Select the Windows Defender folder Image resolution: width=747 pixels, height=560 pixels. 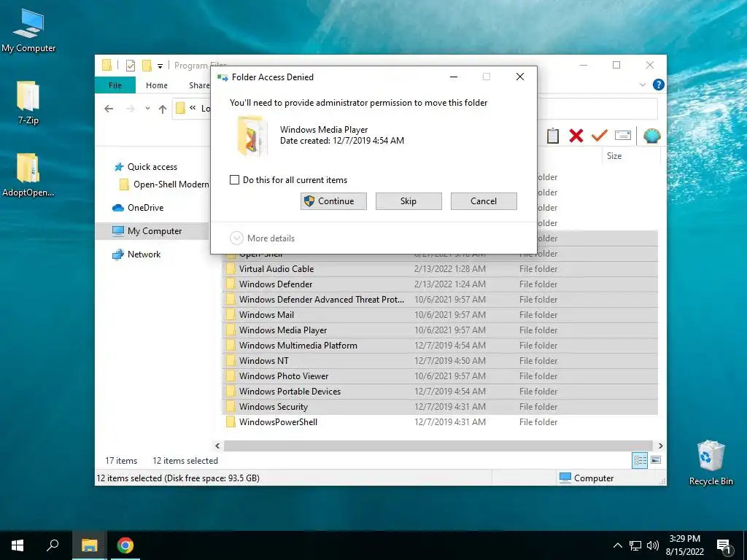pyautogui.click(x=440, y=284)
